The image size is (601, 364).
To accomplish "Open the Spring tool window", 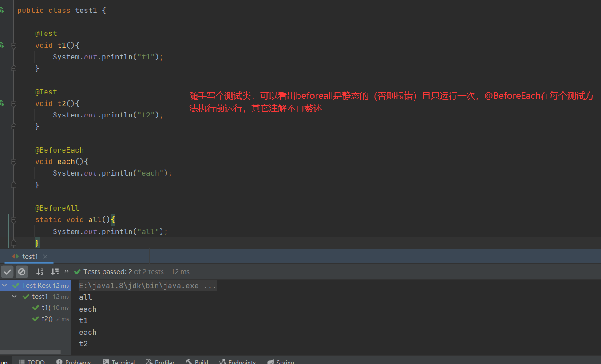I will point(281,362).
